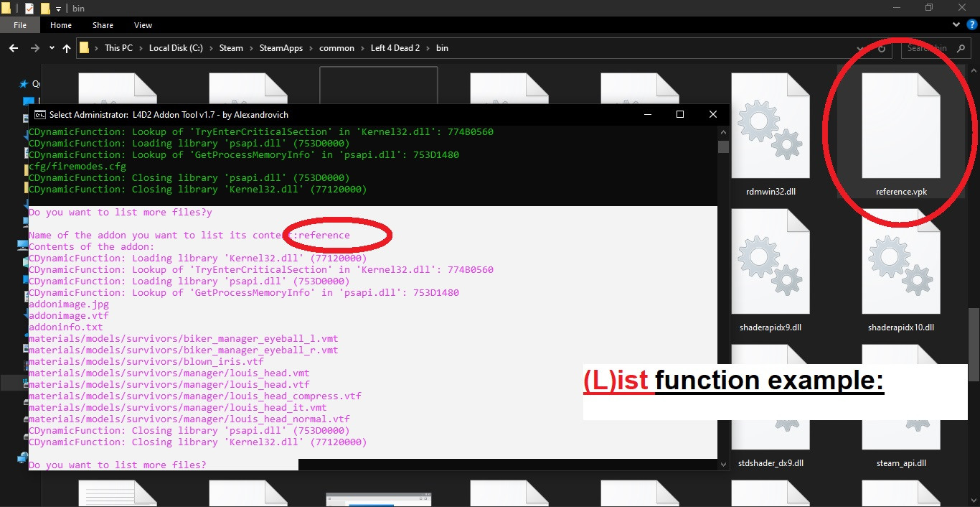Select the stdshader_dx9.dll file

click(x=771, y=406)
